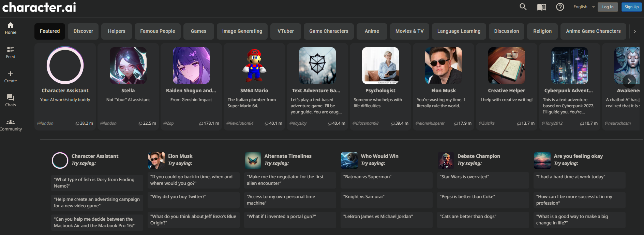Select the Psychologist character thumbnail

[x=380, y=66]
